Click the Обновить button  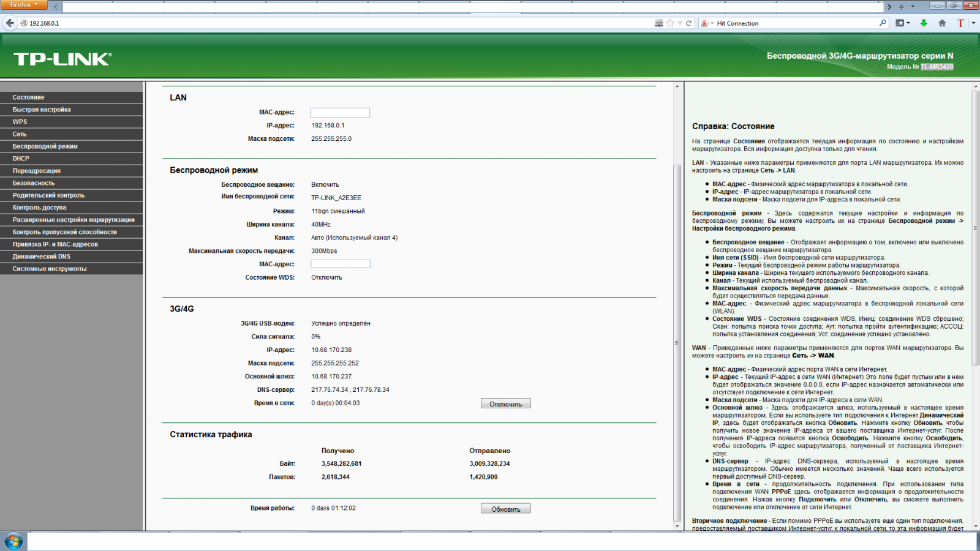pyautogui.click(x=506, y=509)
